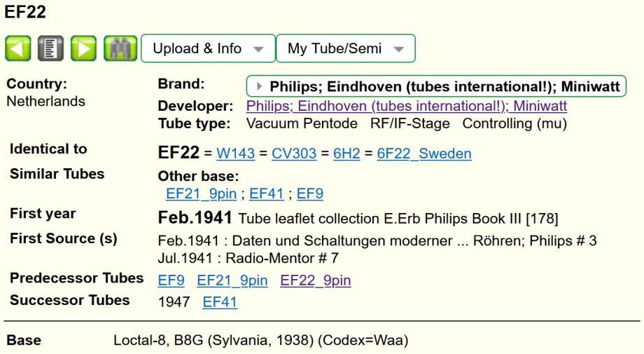This screenshot has width=644, height=354.
Task: Open EF21_9pin under Similar Tubes
Action: [x=197, y=193]
